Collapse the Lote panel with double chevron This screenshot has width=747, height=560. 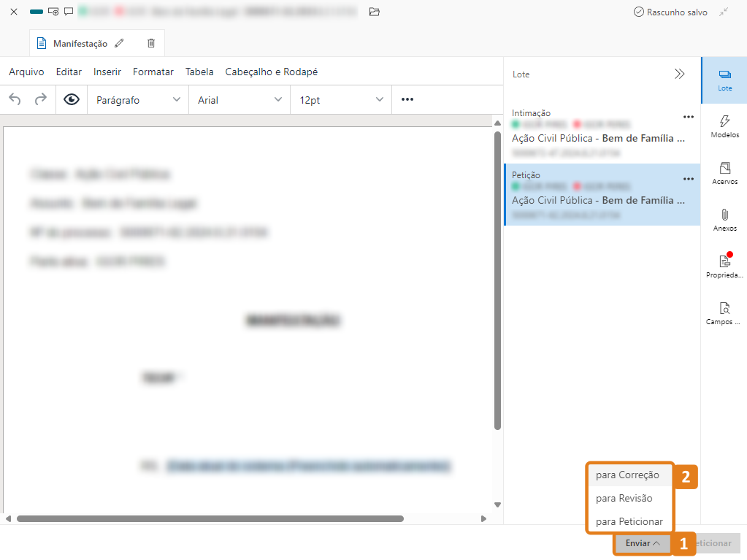(x=680, y=74)
